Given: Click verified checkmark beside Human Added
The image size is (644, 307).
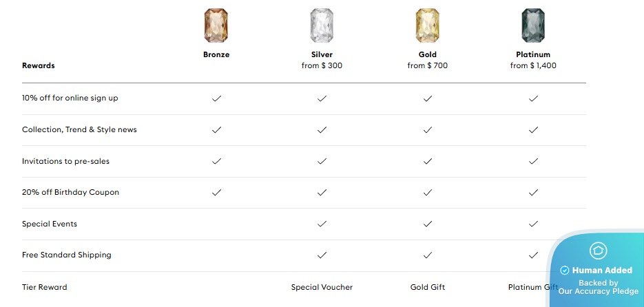Looking at the screenshot, I should click(565, 271).
